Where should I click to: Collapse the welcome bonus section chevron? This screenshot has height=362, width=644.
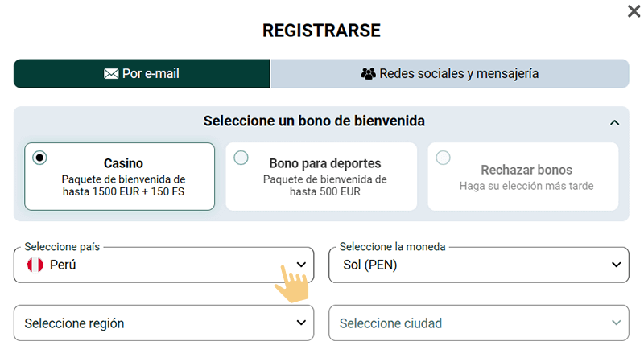click(614, 122)
